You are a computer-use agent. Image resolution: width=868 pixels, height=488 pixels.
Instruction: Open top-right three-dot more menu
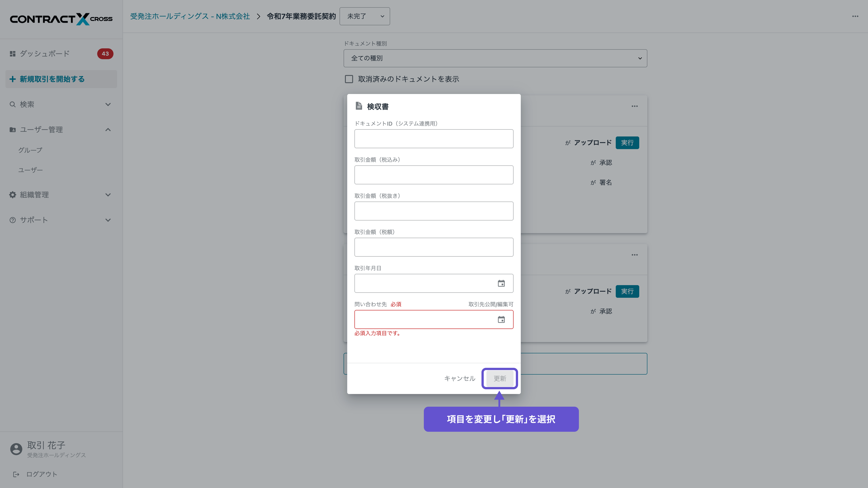tap(855, 16)
